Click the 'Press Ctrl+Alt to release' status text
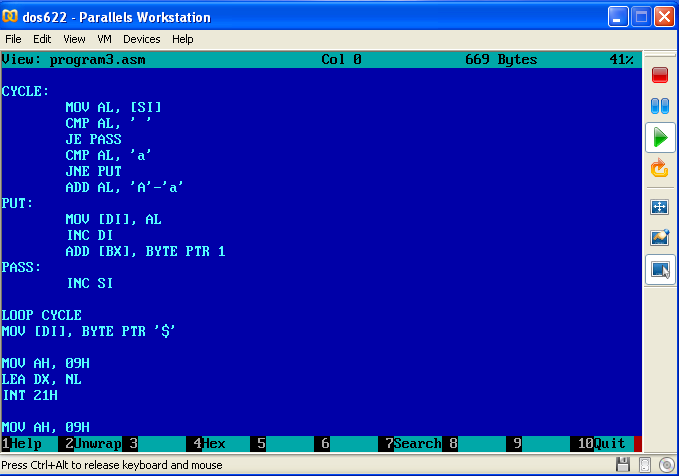Image resolution: width=679 pixels, height=476 pixels. click(112, 465)
